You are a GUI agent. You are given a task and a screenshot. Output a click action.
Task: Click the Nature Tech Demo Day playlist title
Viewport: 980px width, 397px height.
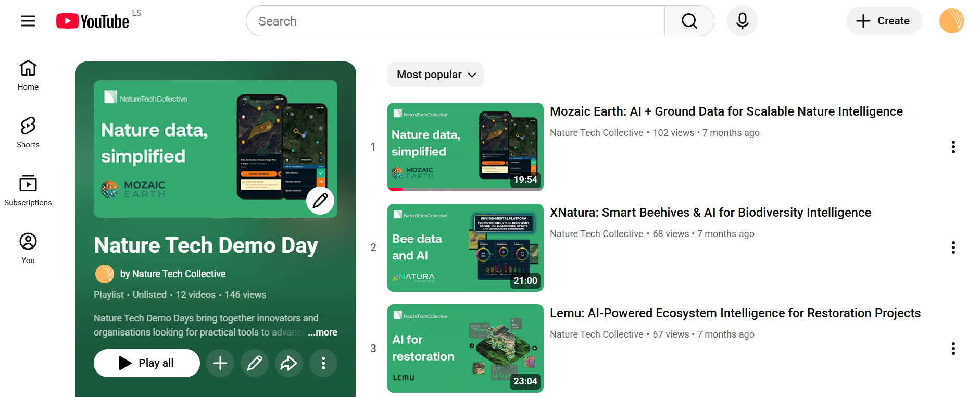[206, 245]
